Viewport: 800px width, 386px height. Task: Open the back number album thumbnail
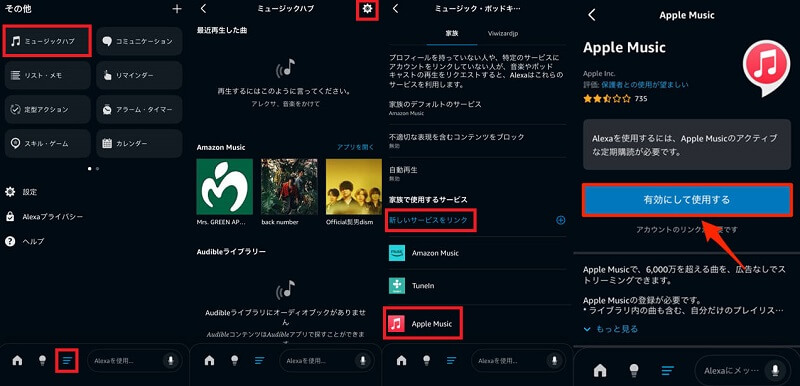point(289,187)
